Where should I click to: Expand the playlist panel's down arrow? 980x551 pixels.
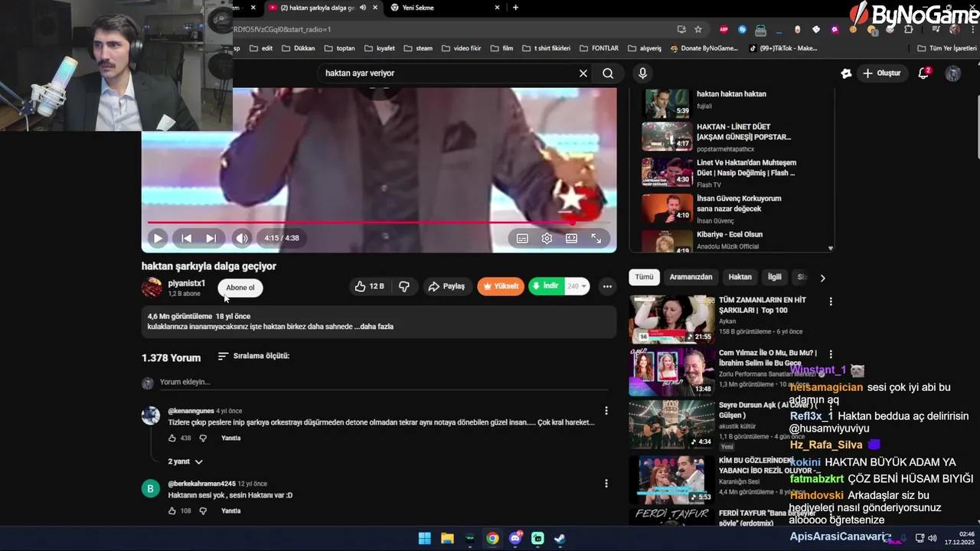point(831,248)
